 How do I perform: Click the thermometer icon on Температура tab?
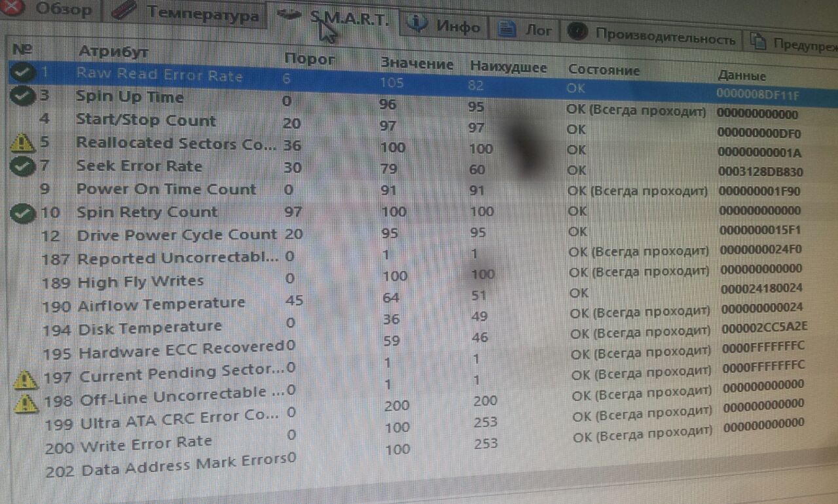124,10
